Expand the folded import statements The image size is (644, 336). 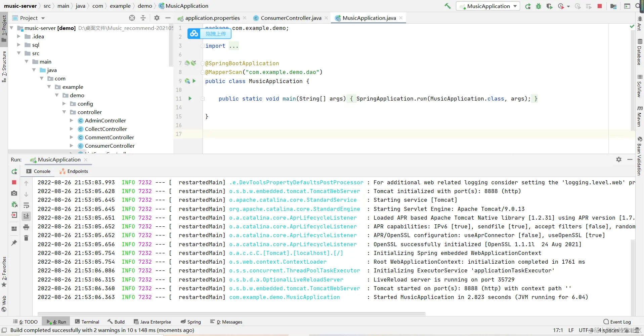pyautogui.click(x=202, y=46)
